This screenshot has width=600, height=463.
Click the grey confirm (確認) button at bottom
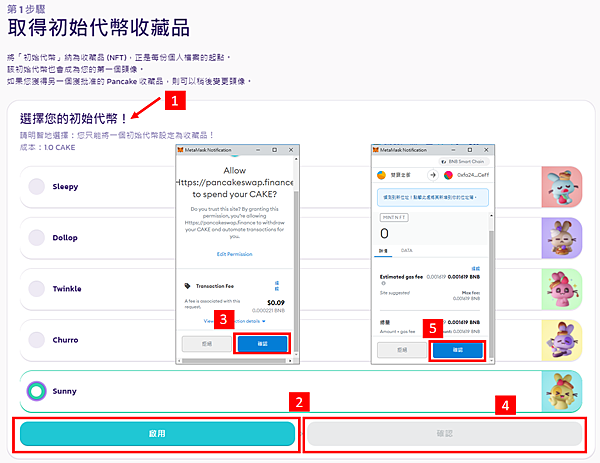tap(444, 434)
